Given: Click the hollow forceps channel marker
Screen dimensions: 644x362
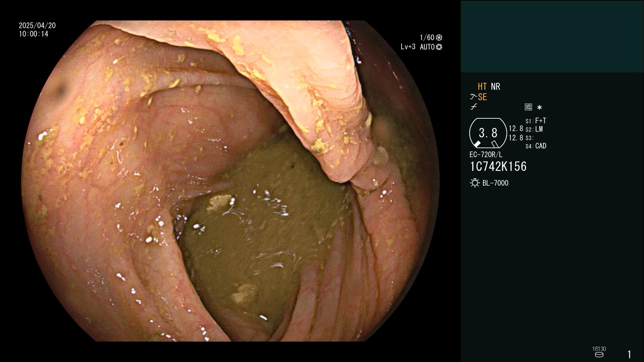Looking at the screenshot, I should click(x=495, y=144).
